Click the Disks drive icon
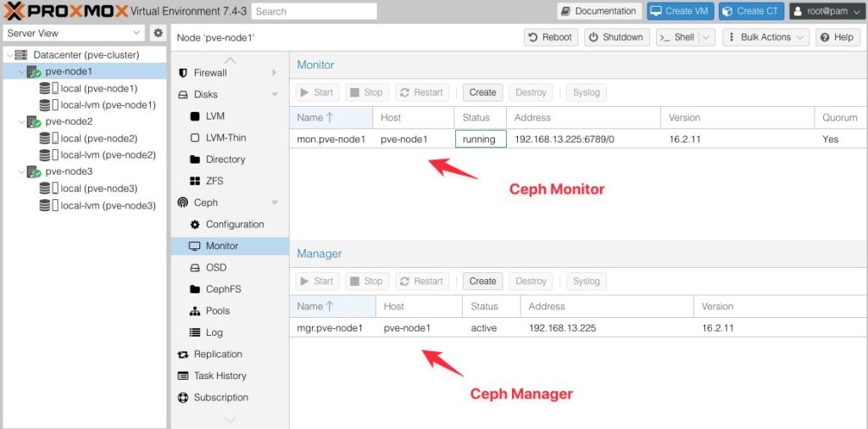This screenshot has height=429, width=868. [x=183, y=95]
